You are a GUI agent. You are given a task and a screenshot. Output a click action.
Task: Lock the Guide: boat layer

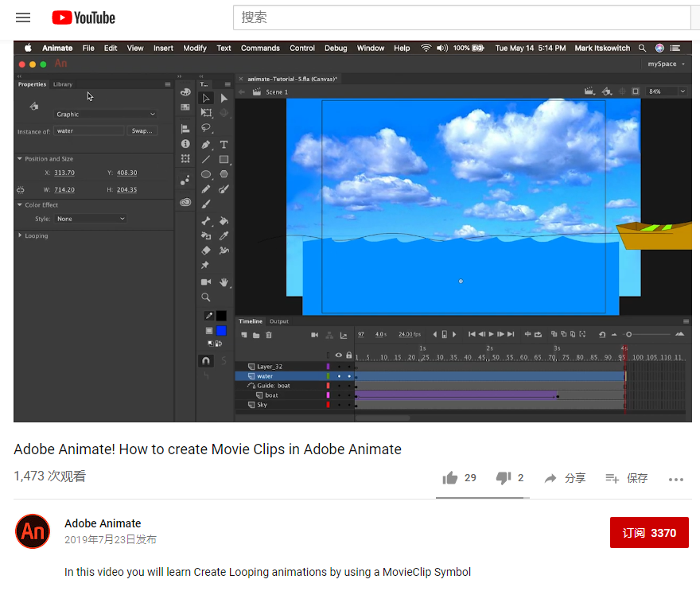click(x=349, y=386)
